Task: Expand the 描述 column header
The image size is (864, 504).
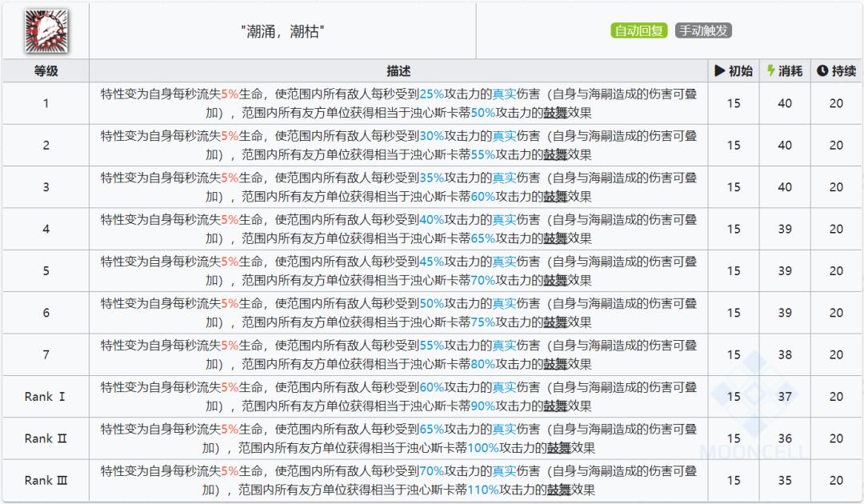Action: click(396, 70)
